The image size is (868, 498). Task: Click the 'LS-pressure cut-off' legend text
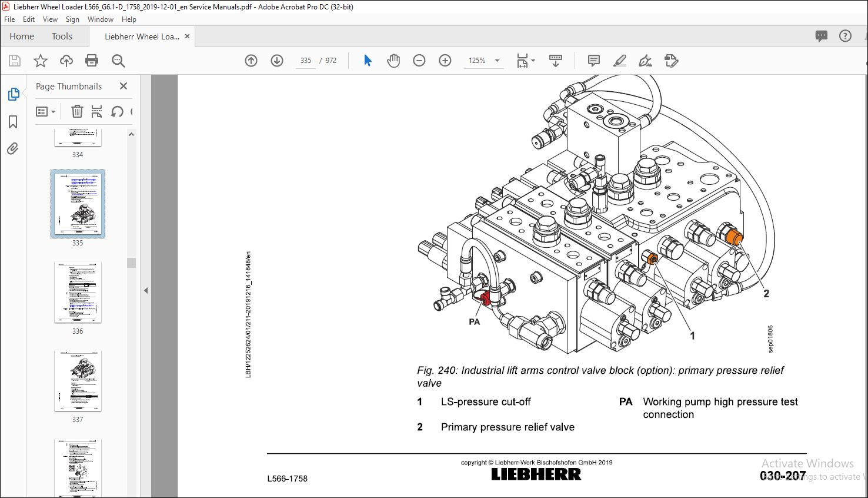[x=486, y=402]
